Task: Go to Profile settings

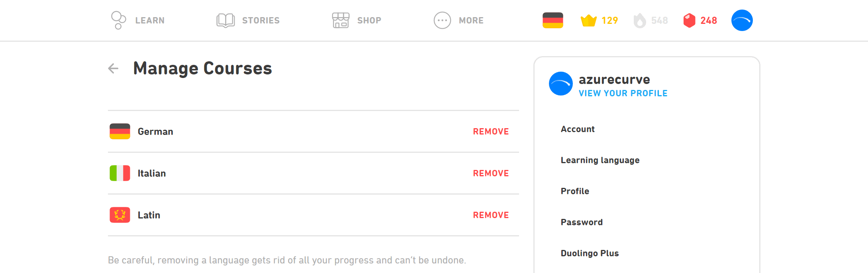Action: tap(575, 191)
